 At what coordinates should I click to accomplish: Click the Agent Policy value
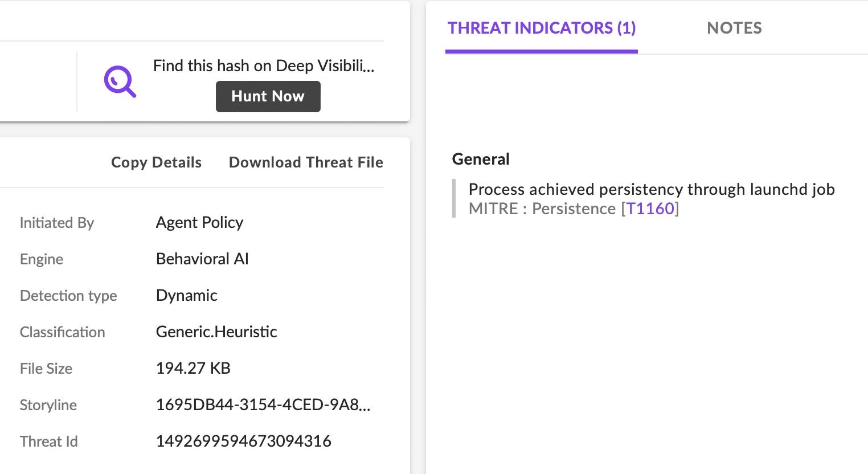point(199,222)
